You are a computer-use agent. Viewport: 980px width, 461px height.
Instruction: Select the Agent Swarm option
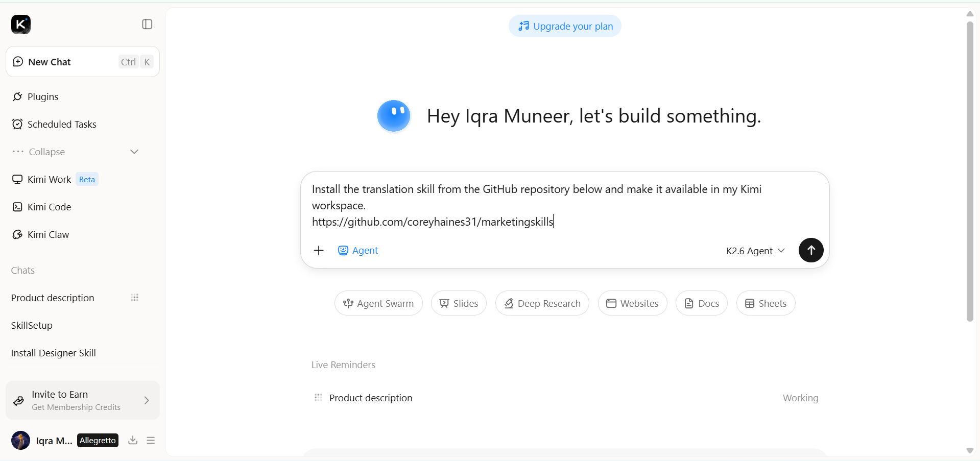point(378,303)
